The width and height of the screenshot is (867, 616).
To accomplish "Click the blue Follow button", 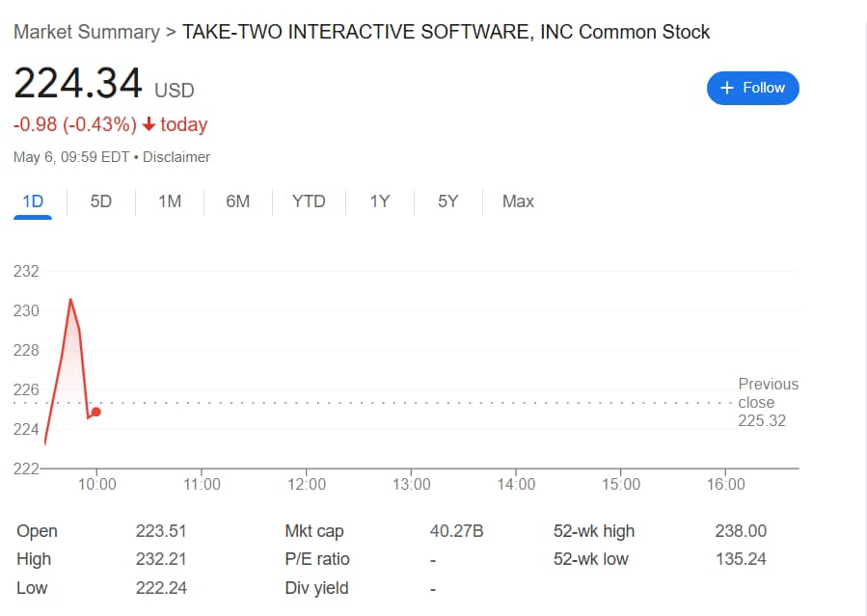I will 752,88.
